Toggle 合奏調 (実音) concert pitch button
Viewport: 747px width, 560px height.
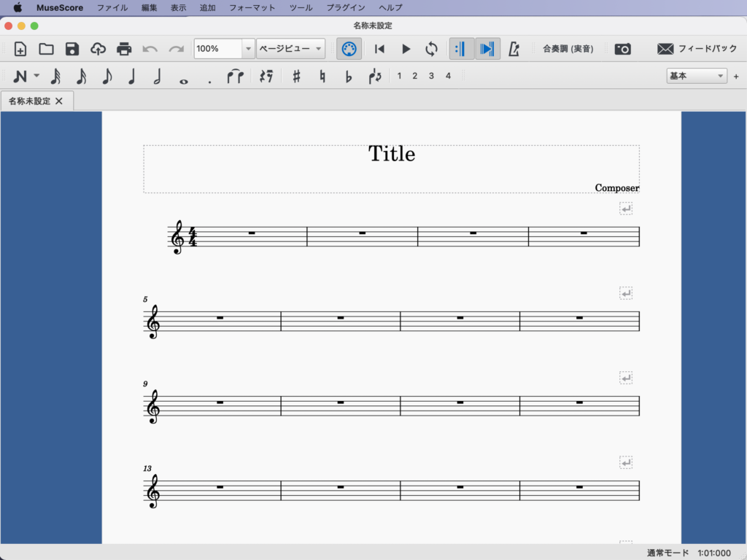[568, 49]
